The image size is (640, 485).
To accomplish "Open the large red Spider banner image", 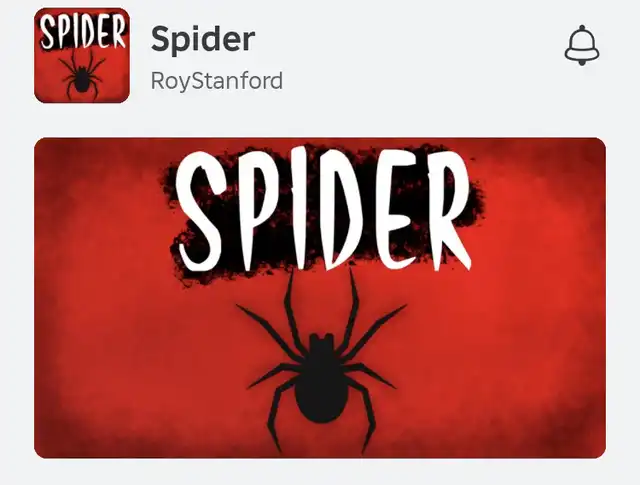I will pyautogui.click(x=320, y=298).
